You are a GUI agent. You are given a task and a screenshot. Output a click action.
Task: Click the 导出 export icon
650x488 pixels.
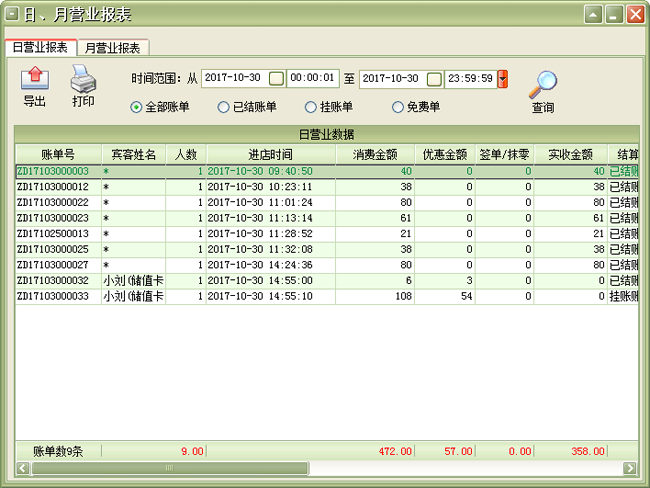[35, 79]
